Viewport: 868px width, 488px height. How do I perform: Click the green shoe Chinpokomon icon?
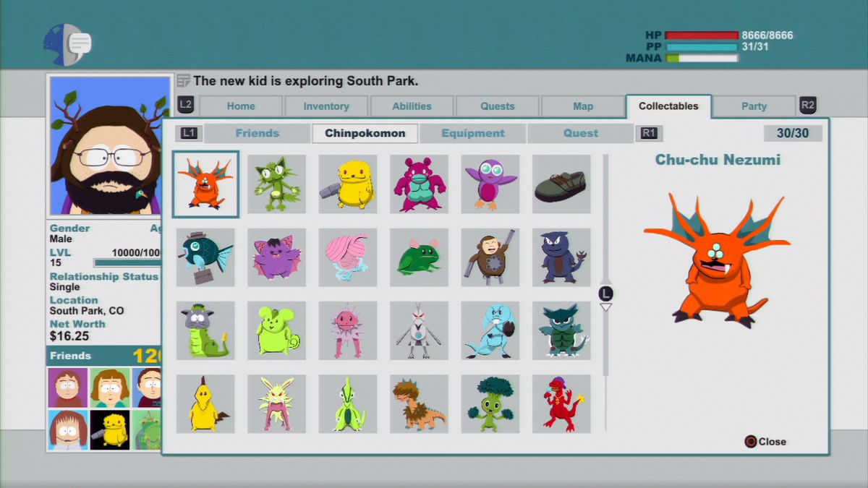[561, 184]
